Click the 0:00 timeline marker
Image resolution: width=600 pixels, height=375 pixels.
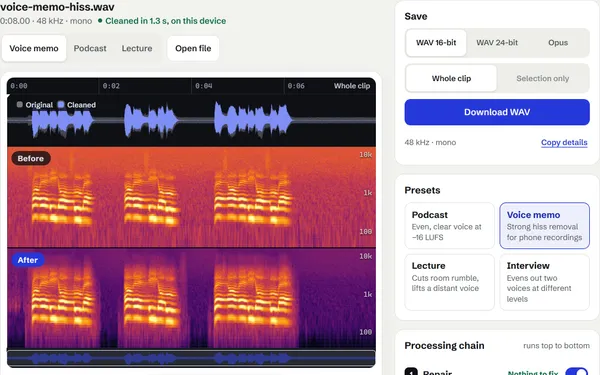(19, 86)
